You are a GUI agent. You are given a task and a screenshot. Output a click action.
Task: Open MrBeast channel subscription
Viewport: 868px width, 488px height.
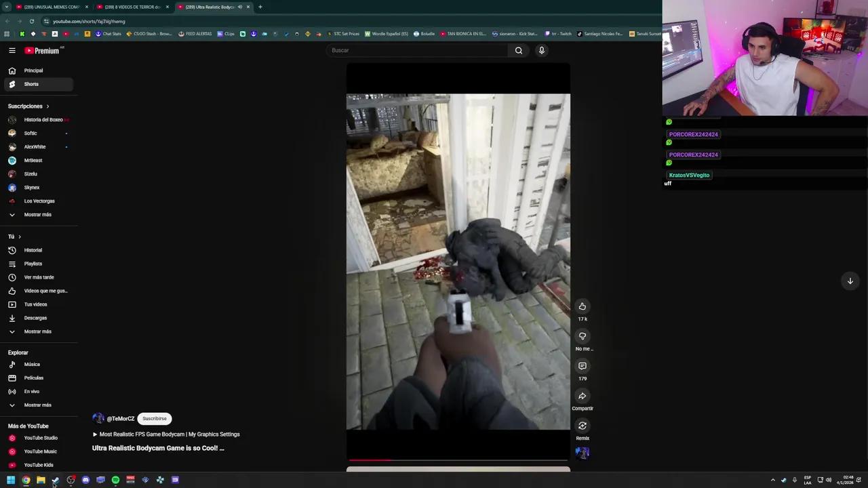coord(38,161)
